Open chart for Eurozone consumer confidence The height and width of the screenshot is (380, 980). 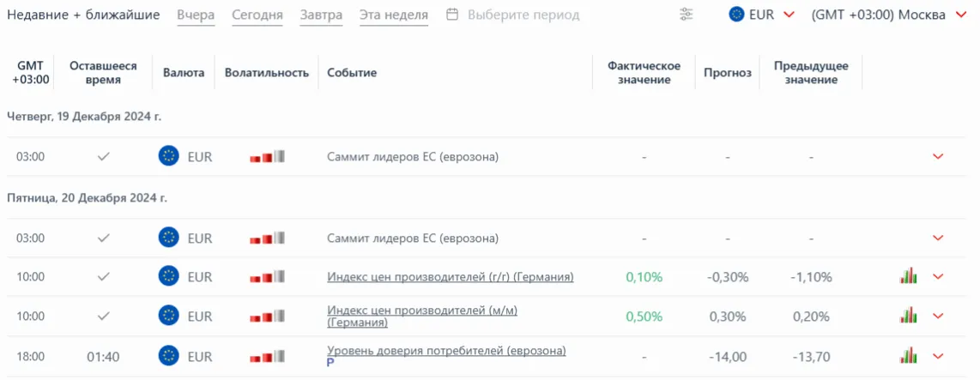tap(908, 355)
